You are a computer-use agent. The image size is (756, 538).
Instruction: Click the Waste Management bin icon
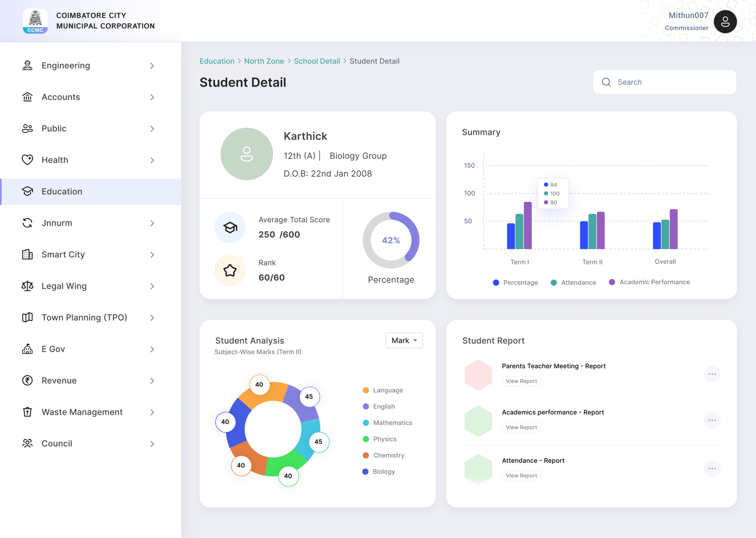27,412
